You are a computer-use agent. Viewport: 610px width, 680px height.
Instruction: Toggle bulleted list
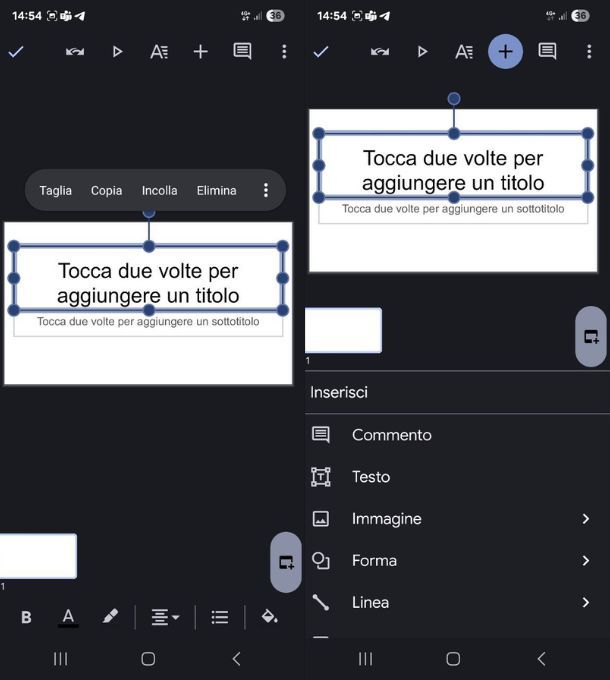220,617
